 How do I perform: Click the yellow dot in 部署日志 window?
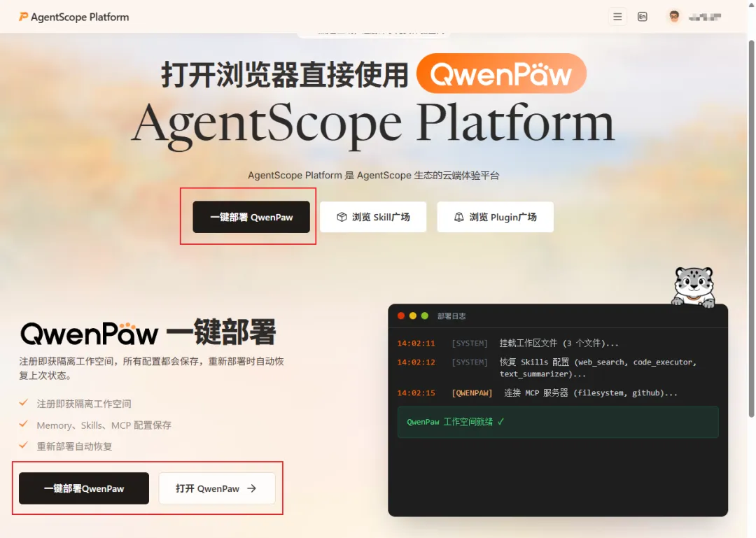point(413,316)
